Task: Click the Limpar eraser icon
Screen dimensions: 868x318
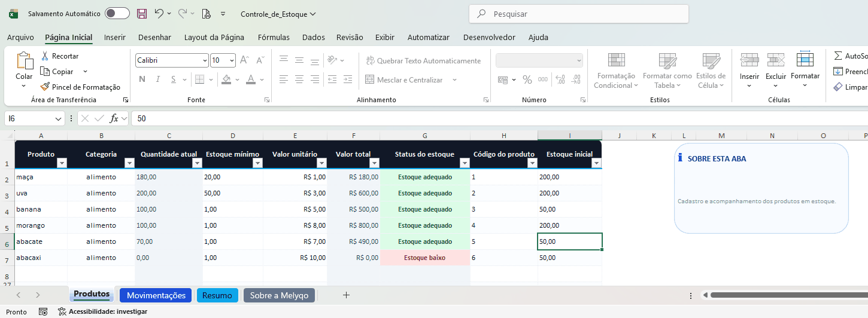Action: 838,87
